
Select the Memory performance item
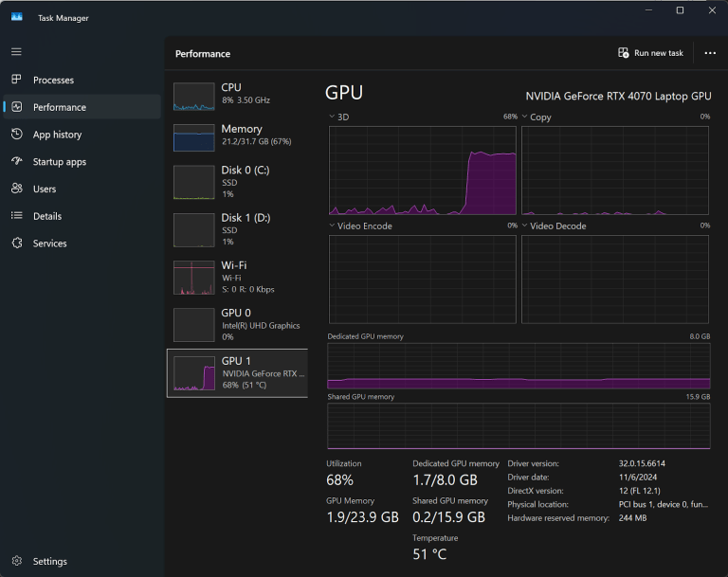[237, 135]
